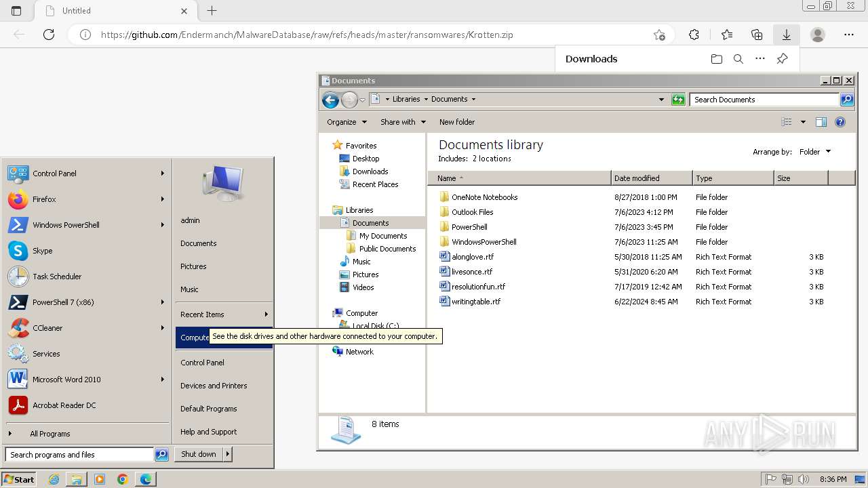
Task: Click the Explorer back arrow button
Action: tap(330, 100)
